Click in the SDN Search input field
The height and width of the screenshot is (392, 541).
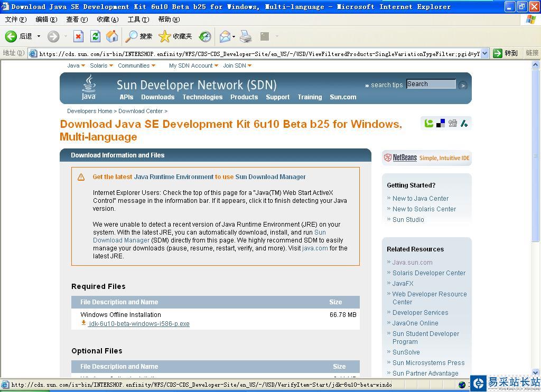click(x=431, y=84)
